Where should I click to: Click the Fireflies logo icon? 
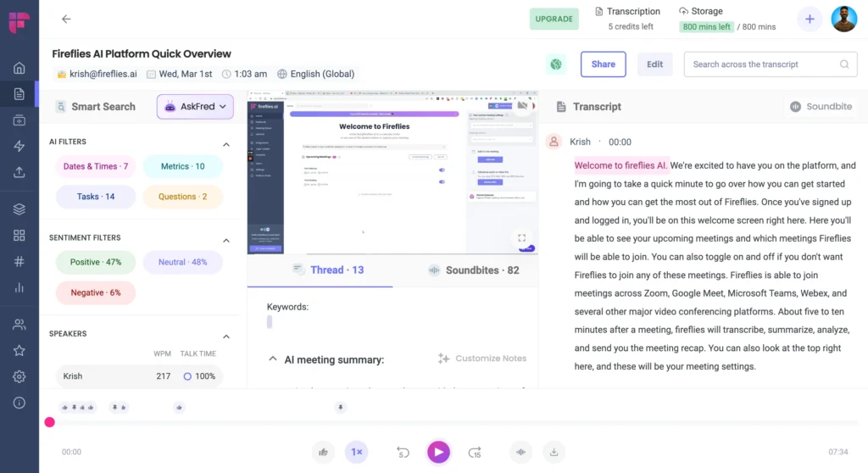[19, 23]
